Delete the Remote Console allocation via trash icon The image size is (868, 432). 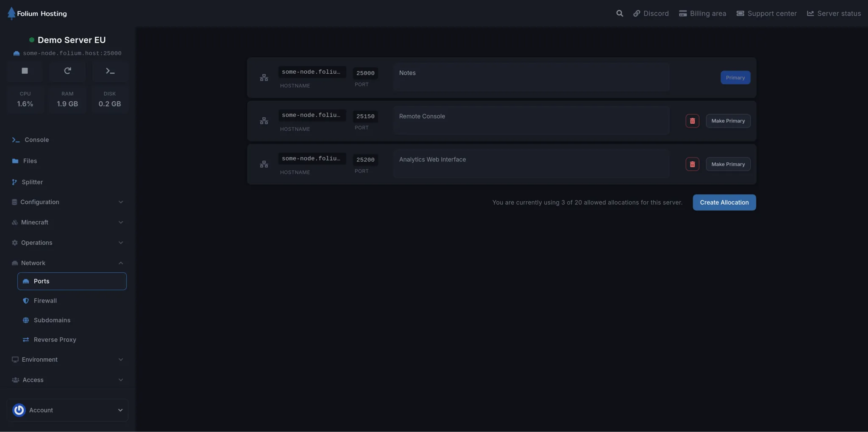click(x=692, y=121)
